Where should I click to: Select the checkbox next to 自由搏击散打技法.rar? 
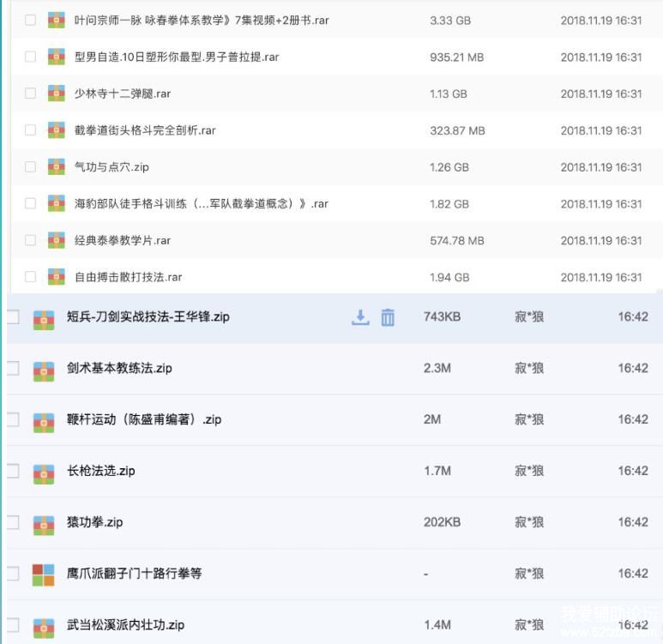point(31,277)
